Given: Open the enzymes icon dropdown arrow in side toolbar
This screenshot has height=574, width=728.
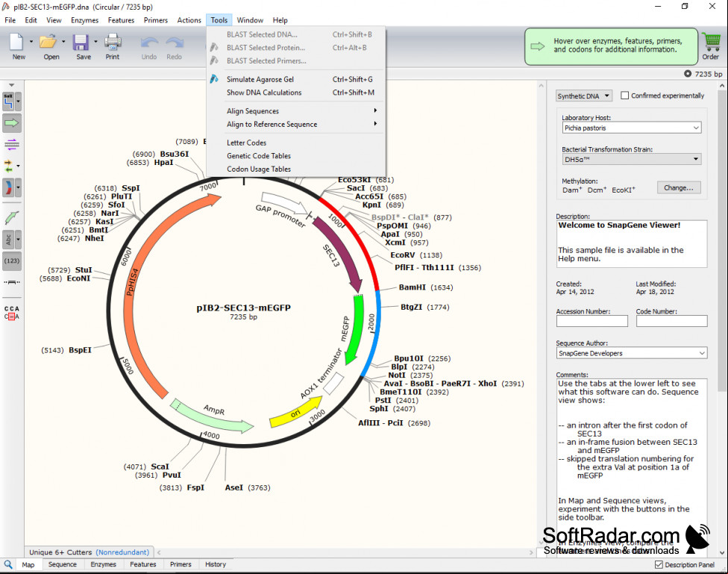Looking at the screenshot, I should coord(18,102).
